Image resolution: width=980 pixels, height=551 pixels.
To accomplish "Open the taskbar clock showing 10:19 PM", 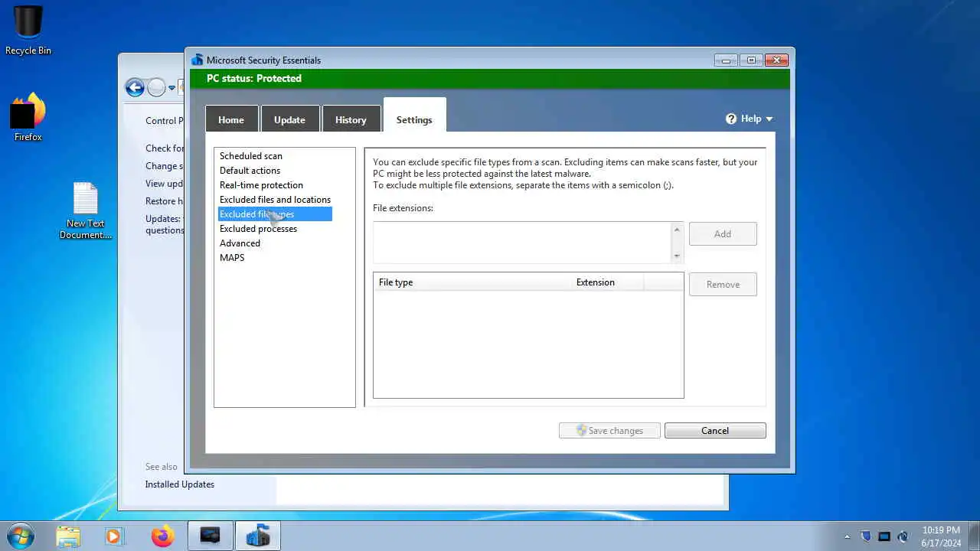I will click(941, 536).
